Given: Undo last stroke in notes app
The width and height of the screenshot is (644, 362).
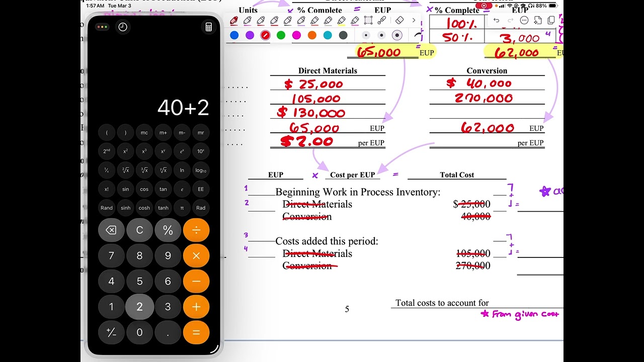Looking at the screenshot, I should [x=497, y=21].
